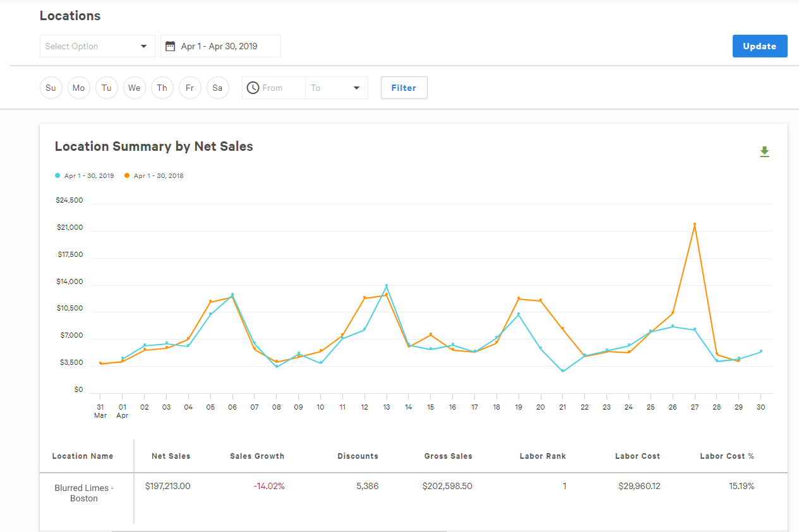Open the Select Option dropdown
Image resolution: width=799 pixels, height=532 pixels.
pos(97,46)
